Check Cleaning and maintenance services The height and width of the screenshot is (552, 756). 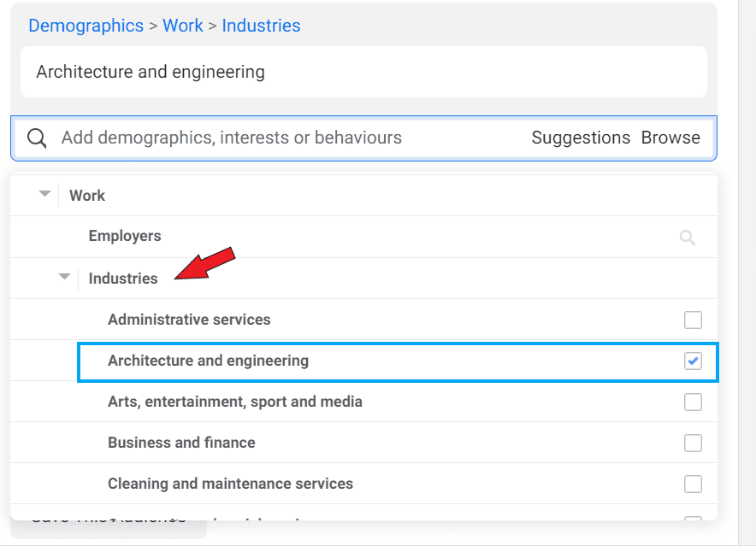coord(693,483)
